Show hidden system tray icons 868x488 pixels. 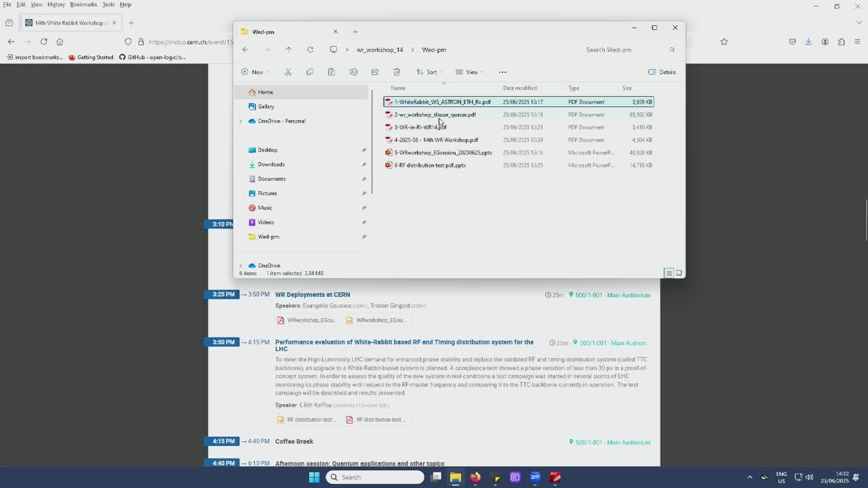pyautogui.click(x=749, y=477)
